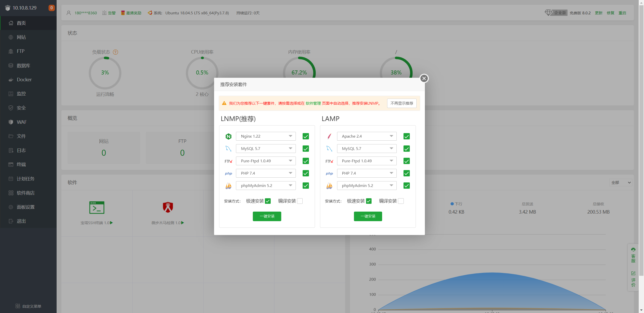644x313 pixels.
Task: Click the enterprise diamond icon
Action: click(x=548, y=13)
